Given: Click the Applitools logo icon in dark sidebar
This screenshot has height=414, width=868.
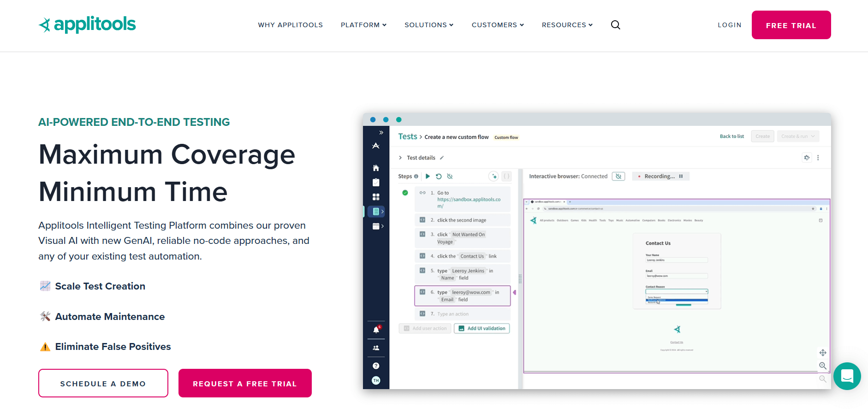Looking at the screenshot, I should click(x=376, y=146).
